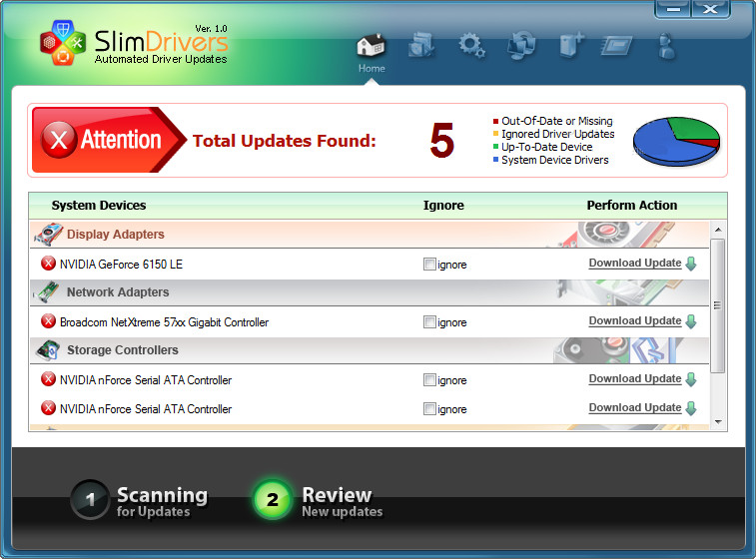
Task: Click the green step 2 Review circle
Action: pyautogui.click(x=273, y=499)
